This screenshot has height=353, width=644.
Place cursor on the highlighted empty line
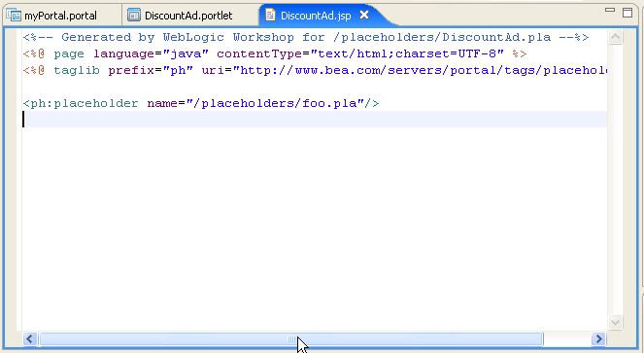(x=315, y=120)
